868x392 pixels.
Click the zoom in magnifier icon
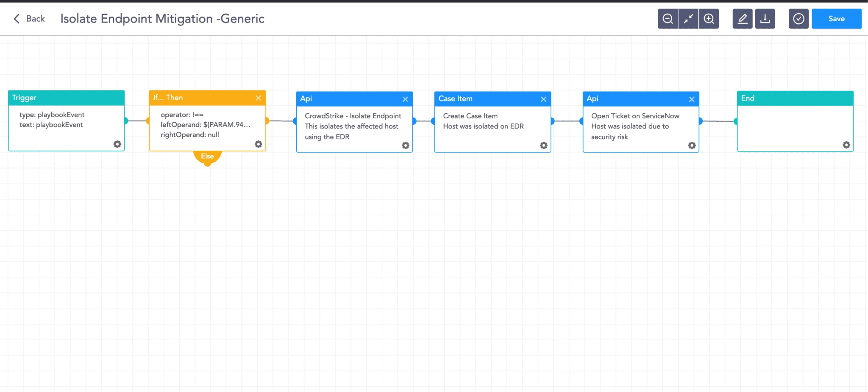pyautogui.click(x=709, y=19)
